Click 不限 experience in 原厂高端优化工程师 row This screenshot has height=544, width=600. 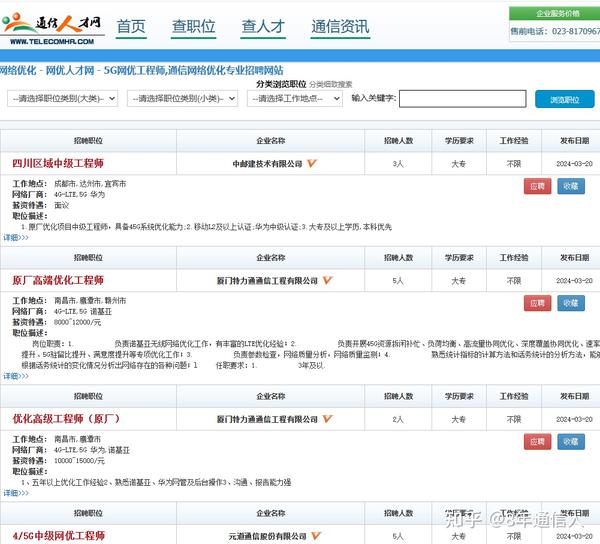pos(514,281)
